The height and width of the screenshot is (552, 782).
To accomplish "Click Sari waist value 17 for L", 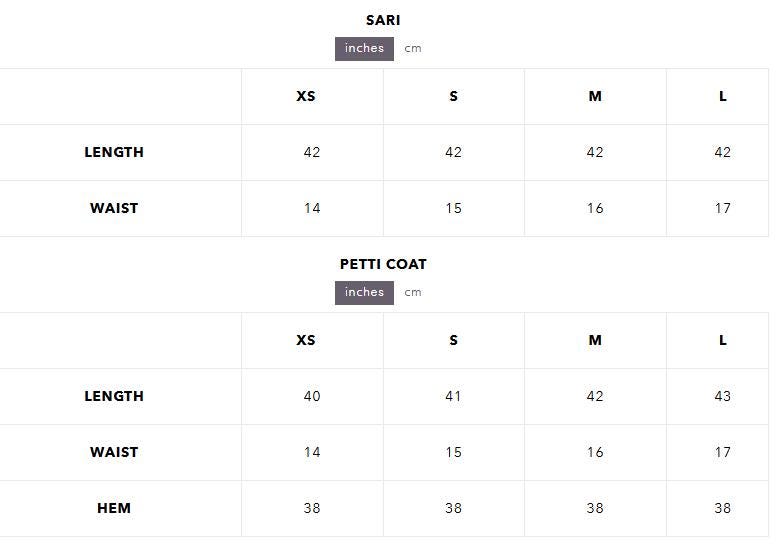I will 723,208.
